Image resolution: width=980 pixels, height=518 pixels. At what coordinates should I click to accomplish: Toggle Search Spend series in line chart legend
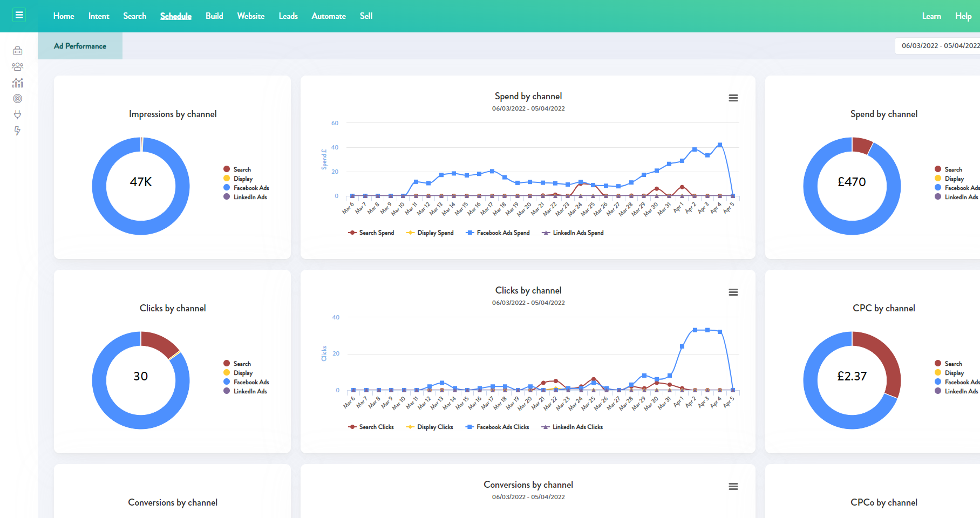point(371,233)
